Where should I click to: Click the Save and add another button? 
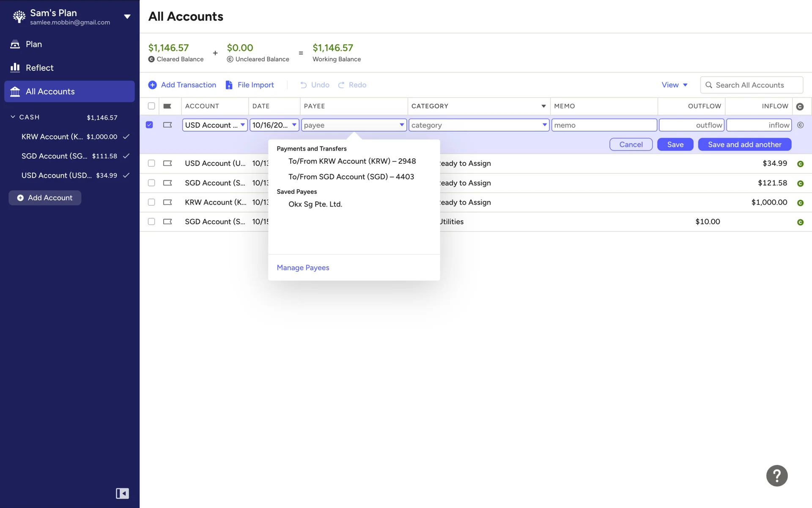pyautogui.click(x=744, y=144)
